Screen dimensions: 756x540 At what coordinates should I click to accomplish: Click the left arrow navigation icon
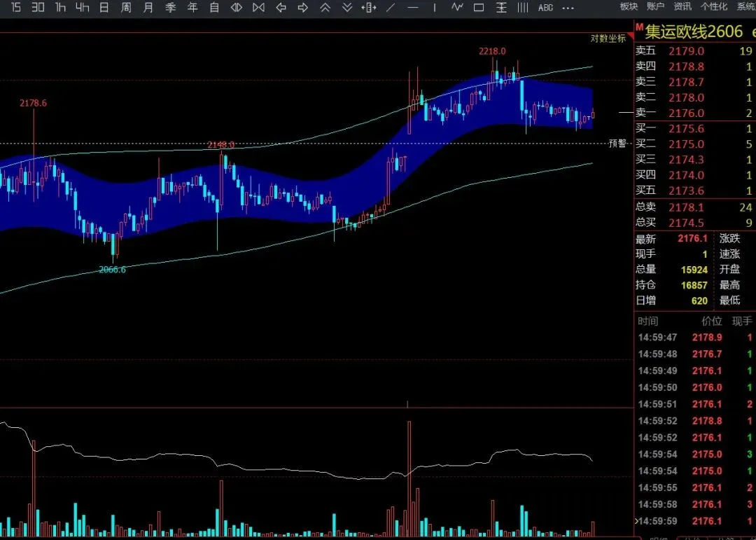pos(281,8)
